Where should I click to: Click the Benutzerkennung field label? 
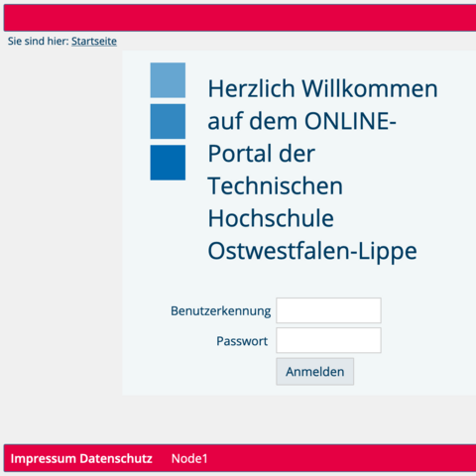220,311
